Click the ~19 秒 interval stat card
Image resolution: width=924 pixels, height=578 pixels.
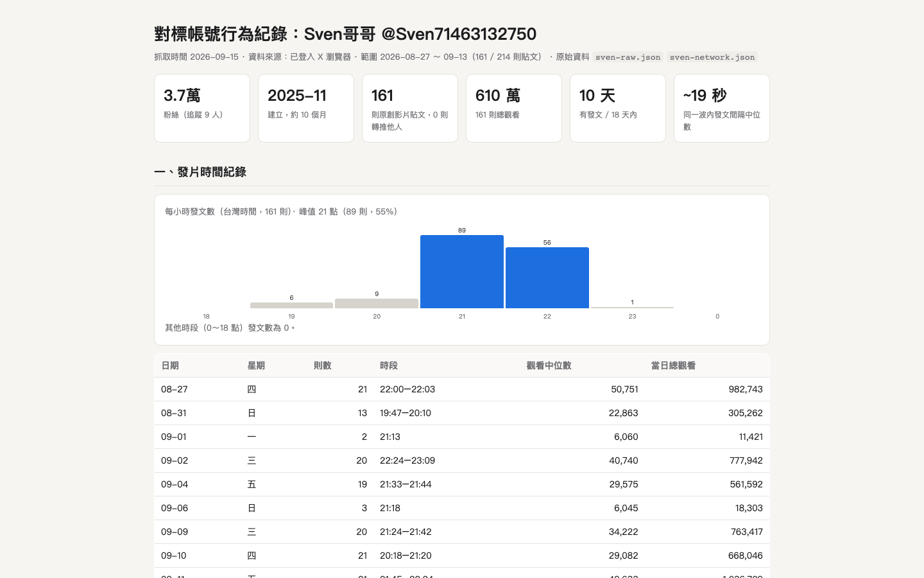tap(722, 108)
